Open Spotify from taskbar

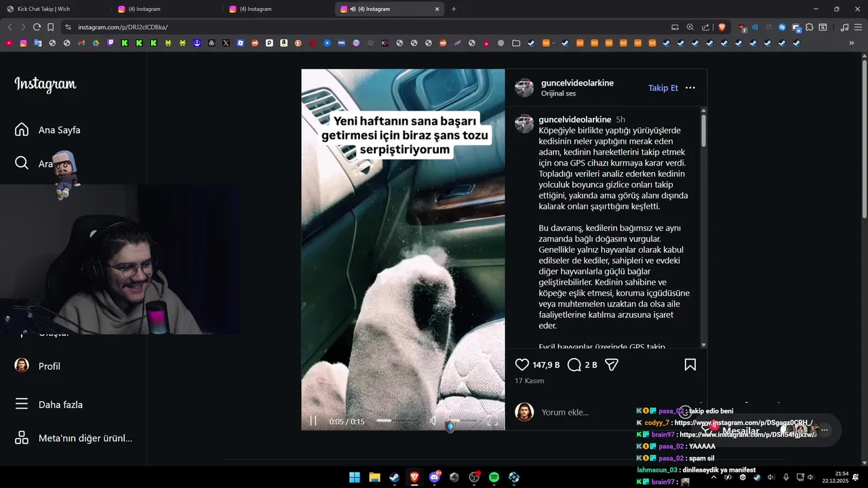tap(494, 477)
